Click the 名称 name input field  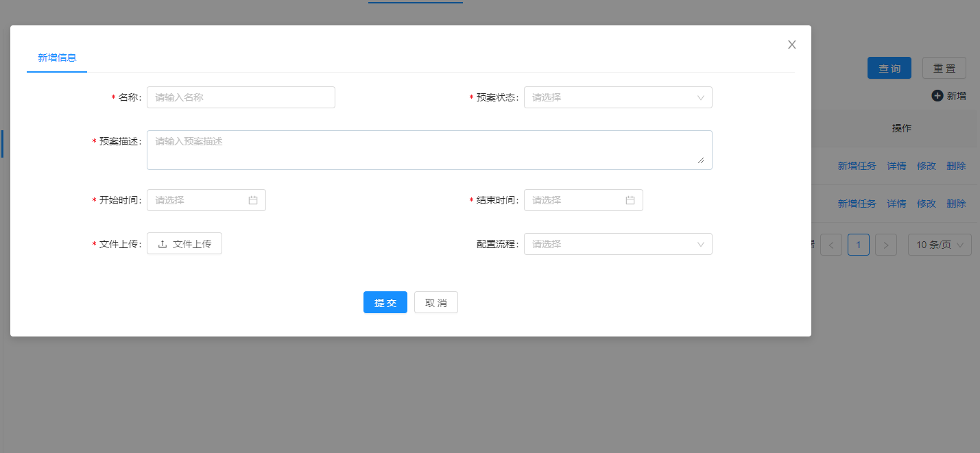241,97
